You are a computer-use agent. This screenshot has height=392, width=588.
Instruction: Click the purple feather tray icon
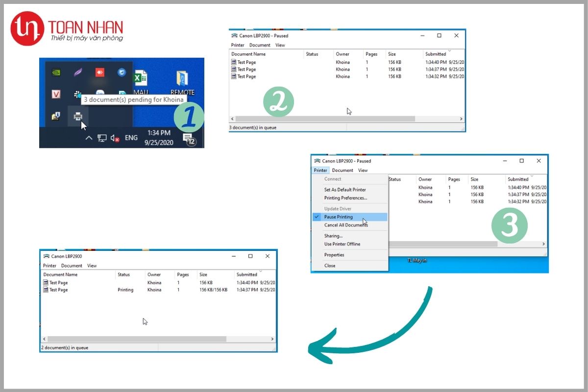tap(77, 72)
